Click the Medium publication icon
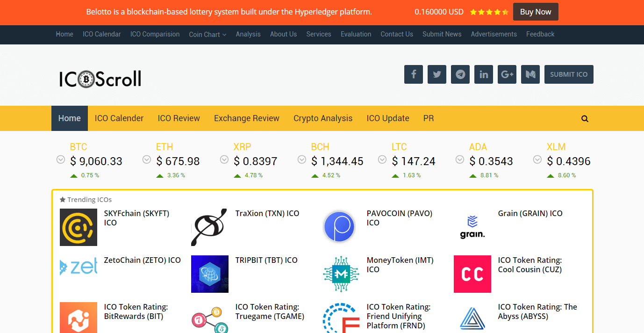This screenshot has width=644, height=333. coord(530,74)
